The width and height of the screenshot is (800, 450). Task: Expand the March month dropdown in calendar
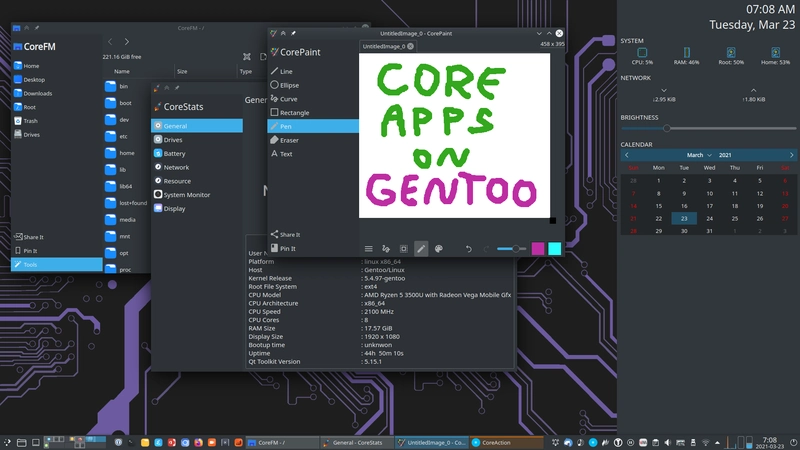pos(699,155)
